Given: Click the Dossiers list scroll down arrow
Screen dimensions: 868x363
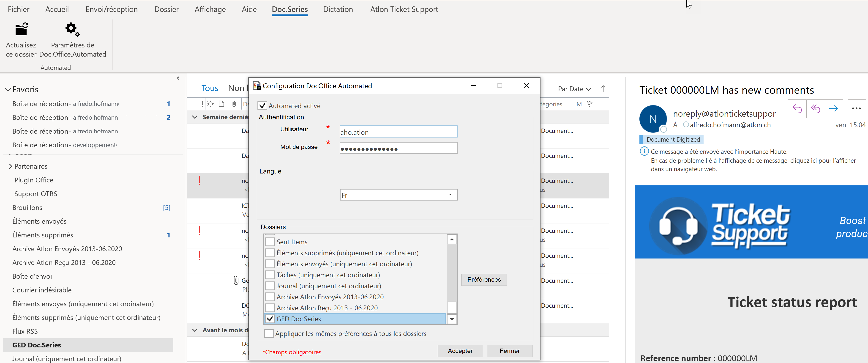Looking at the screenshot, I should pos(452,319).
